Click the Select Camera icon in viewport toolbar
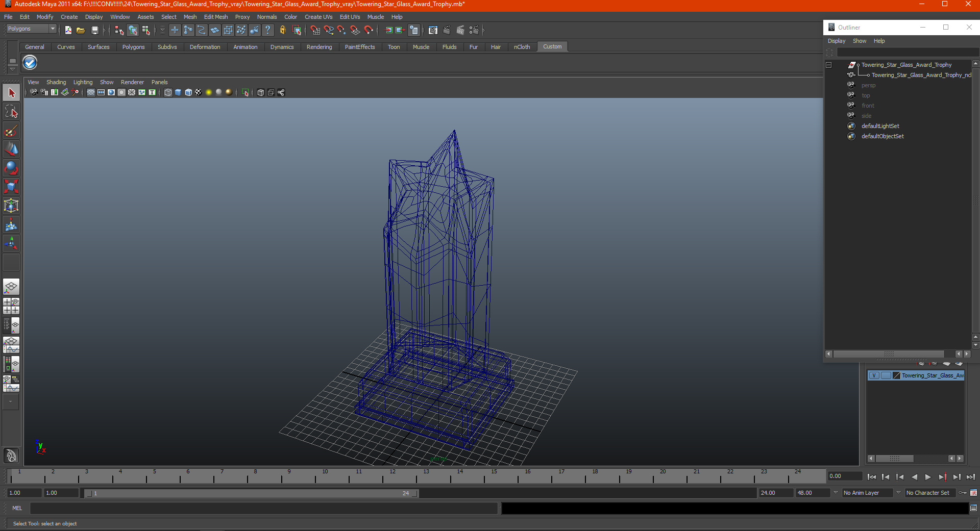 (x=34, y=92)
